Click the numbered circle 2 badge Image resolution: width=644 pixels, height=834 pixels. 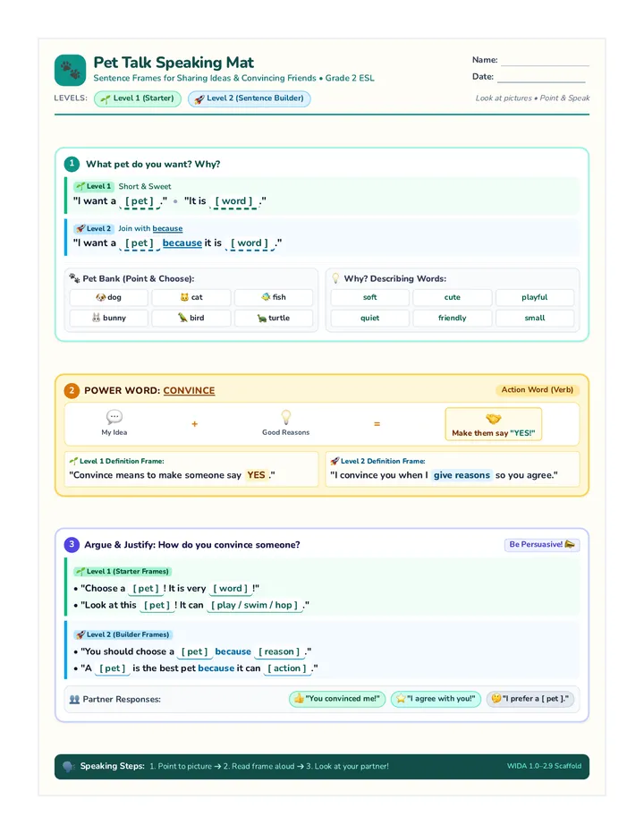[x=72, y=390]
